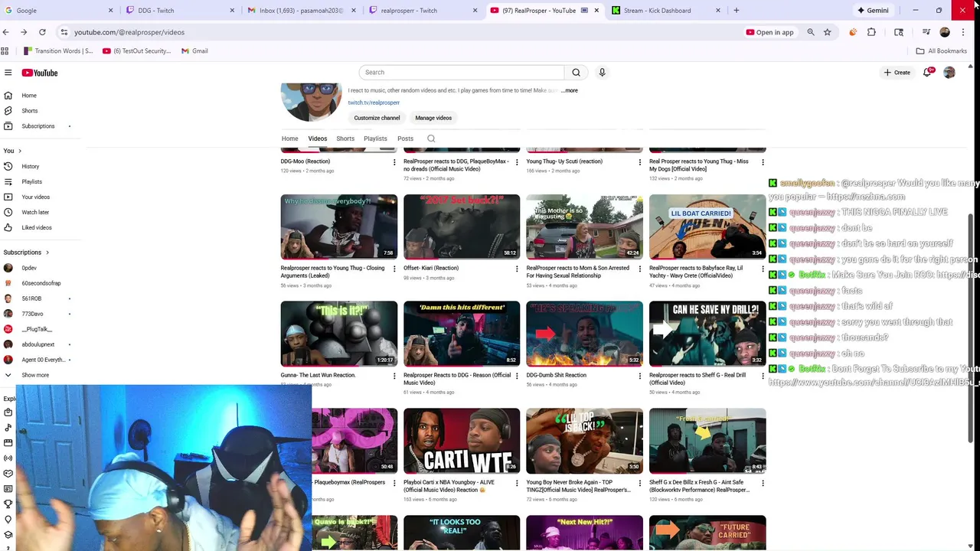Click Open in app button

(x=769, y=32)
